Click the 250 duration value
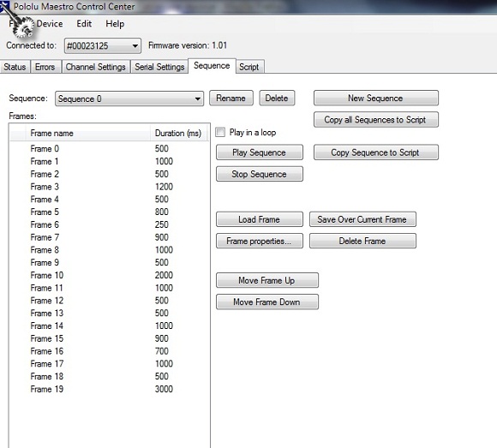 pyautogui.click(x=162, y=224)
